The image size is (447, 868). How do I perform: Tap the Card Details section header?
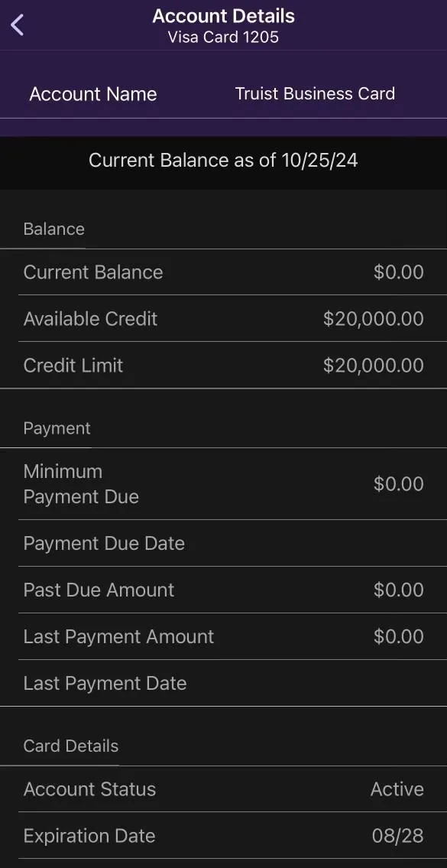point(71,746)
